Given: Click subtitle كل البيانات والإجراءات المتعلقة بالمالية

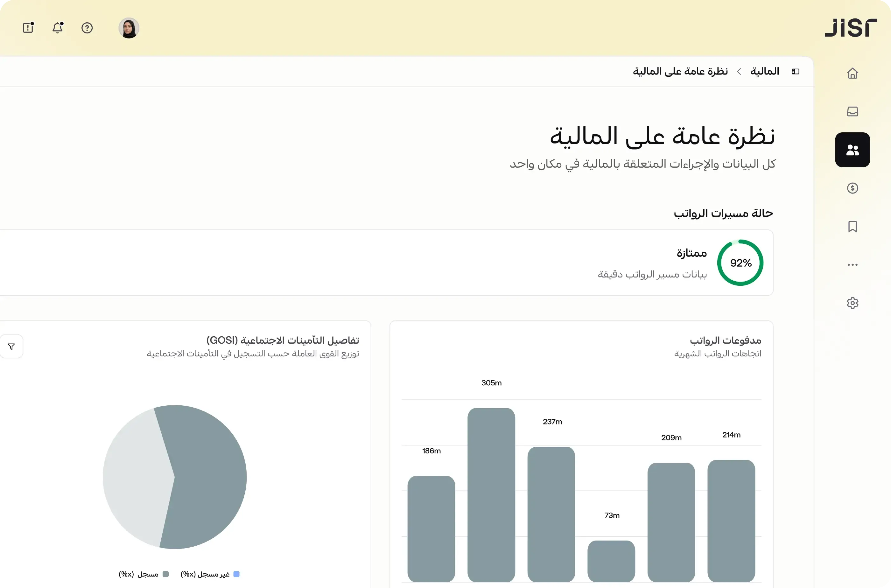Looking at the screenshot, I should tap(642, 164).
